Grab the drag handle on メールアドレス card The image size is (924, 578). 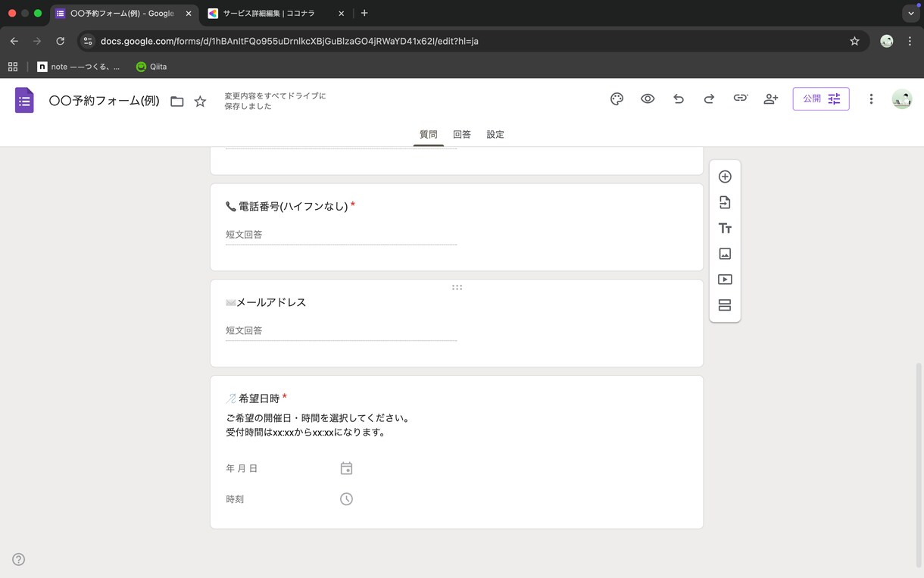pyautogui.click(x=457, y=287)
